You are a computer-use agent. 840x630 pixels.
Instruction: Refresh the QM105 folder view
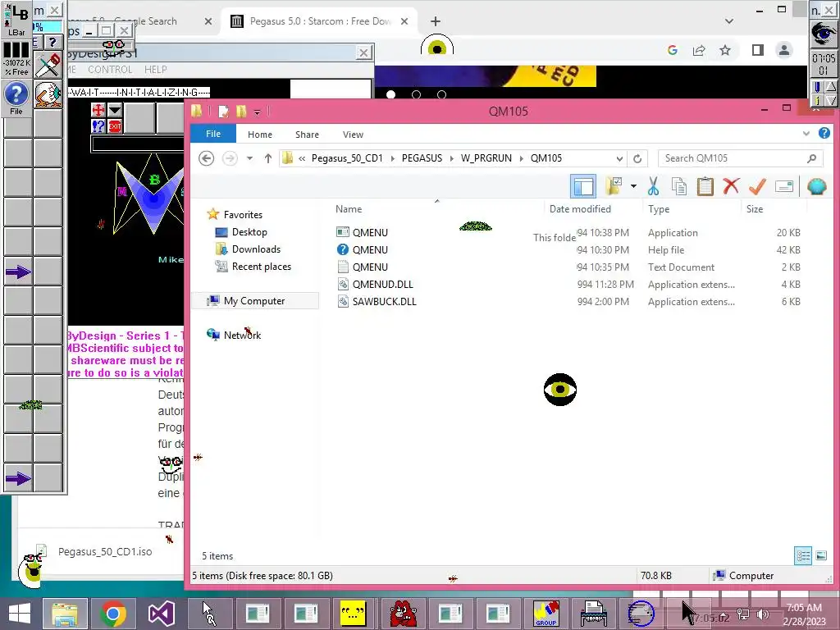click(x=637, y=158)
